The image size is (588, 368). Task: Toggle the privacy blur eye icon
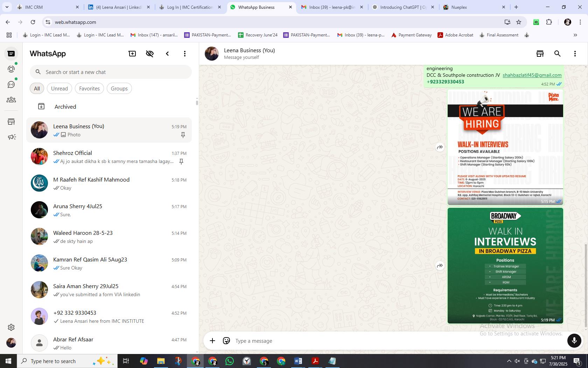(150, 54)
